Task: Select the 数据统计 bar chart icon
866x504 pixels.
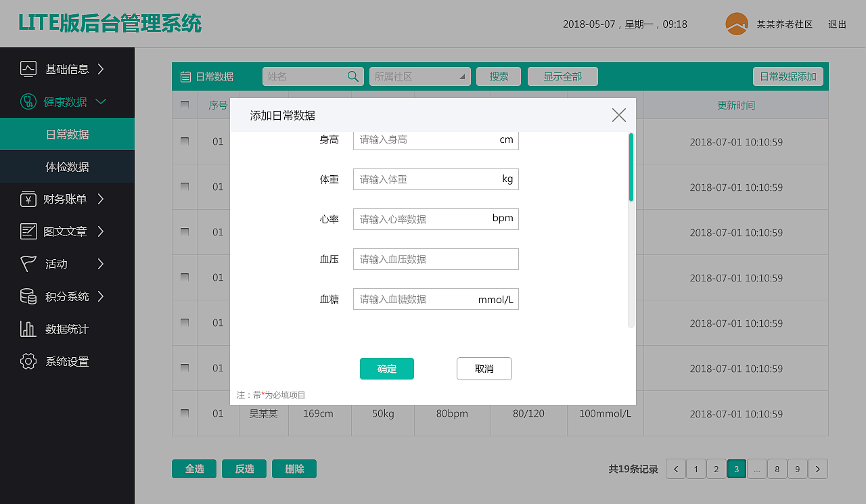Action: tap(28, 329)
